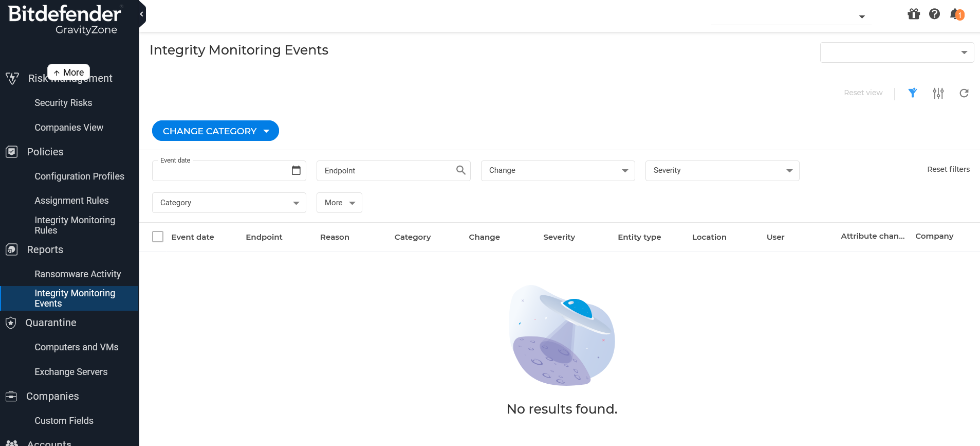Click the Endpoint search field

[x=385, y=171]
